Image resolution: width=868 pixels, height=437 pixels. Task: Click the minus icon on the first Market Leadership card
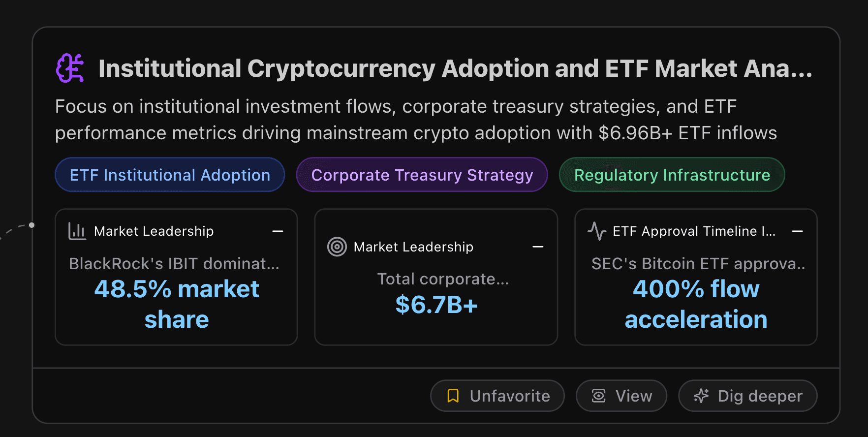pyautogui.click(x=278, y=231)
